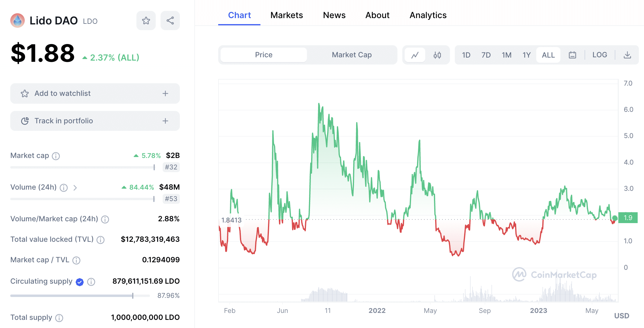Select Price chart mode

point(264,55)
